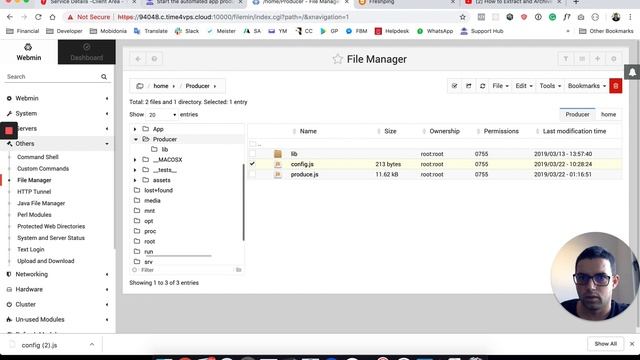Open HTTP Tunnel module
The height and width of the screenshot is (360, 640).
(x=34, y=191)
